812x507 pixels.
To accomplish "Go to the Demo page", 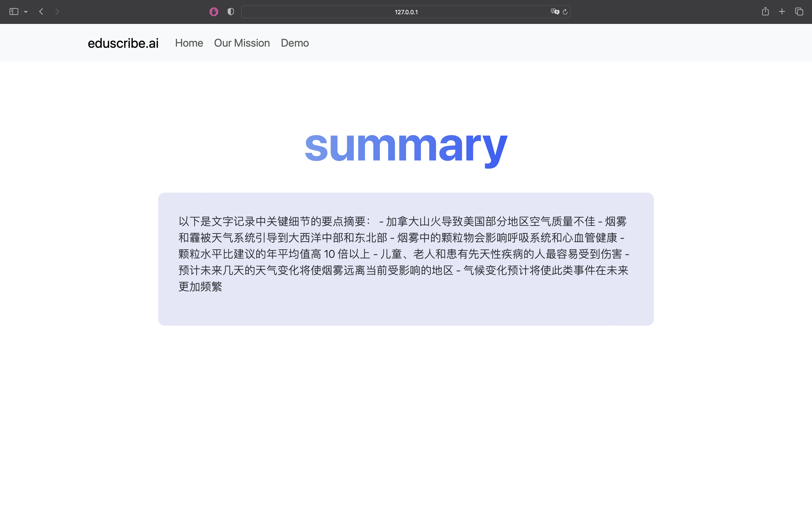I will [x=295, y=43].
